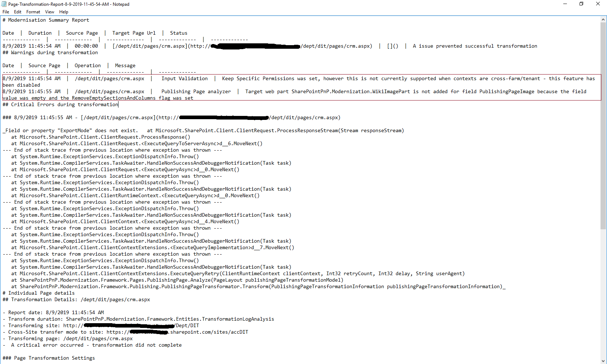This screenshot has height=364, width=607.
Task: Click the vertical scrollbar down arrow
Action: (x=603, y=361)
